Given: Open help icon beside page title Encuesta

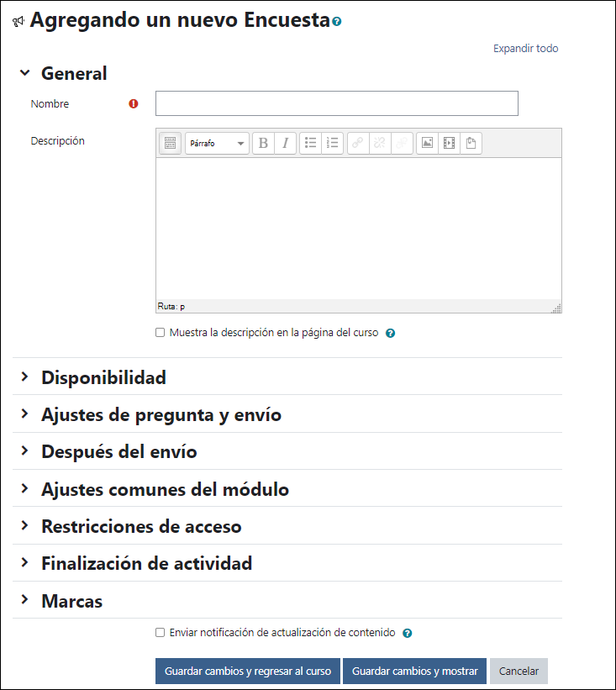Looking at the screenshot, I should (x=337, y=22).
